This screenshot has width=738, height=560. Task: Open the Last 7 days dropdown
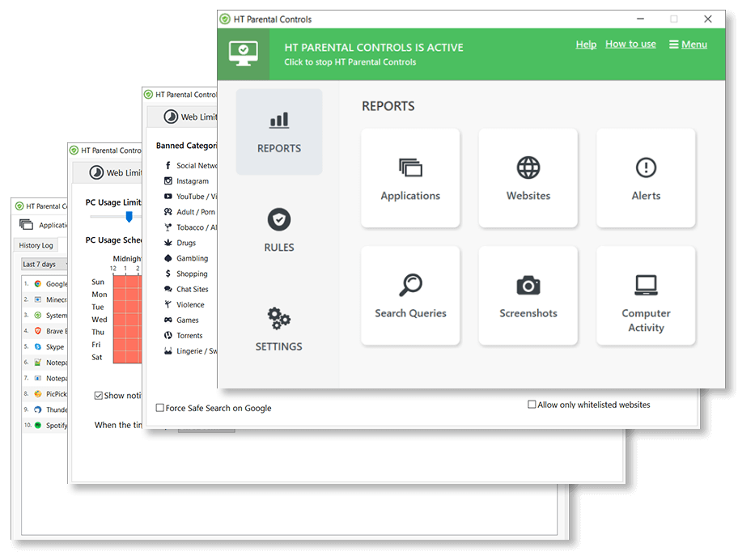[x=45, y=264]
